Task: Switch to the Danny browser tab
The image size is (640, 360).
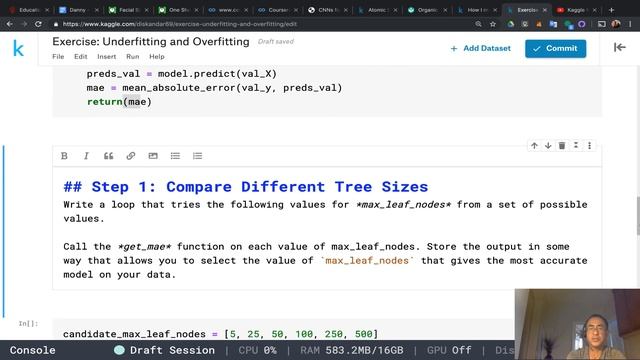Action: point(77,10)
